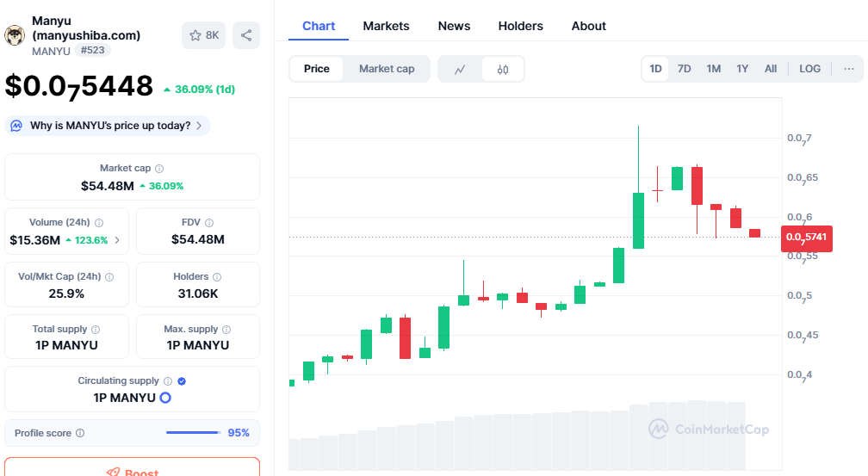Image resolution: width=868 pixels, height=476 pixels.
Task: Switch to the Holders tab
Action: click(x=520, y=26)
